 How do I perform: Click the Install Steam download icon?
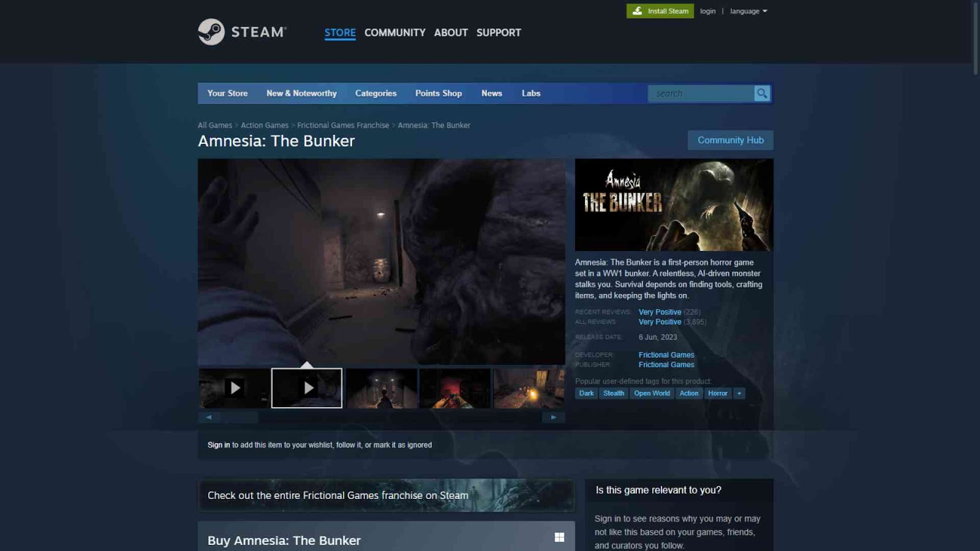pyautogui.click(x=637, y=11)
